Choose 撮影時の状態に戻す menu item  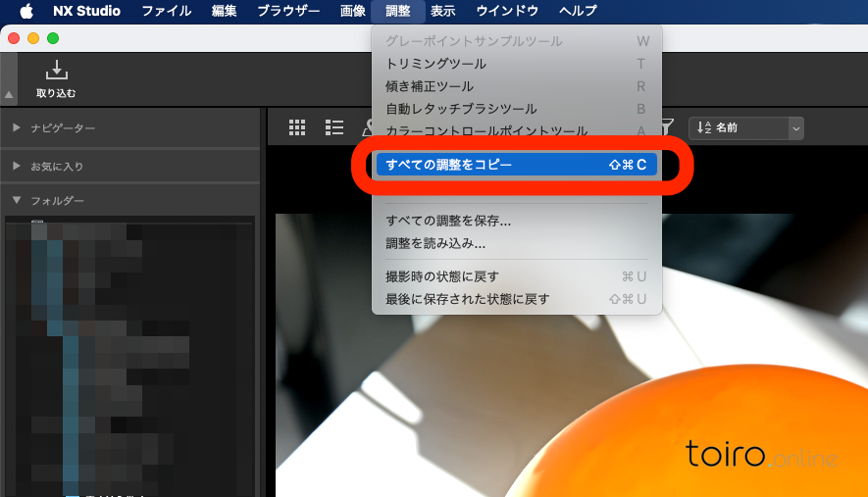click(x=517, y=276)
